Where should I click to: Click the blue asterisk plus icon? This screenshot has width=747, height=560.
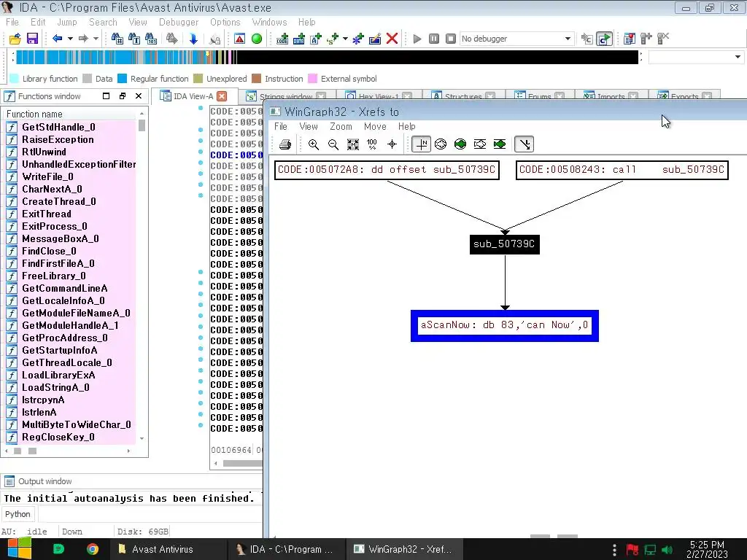pos(357,39)
